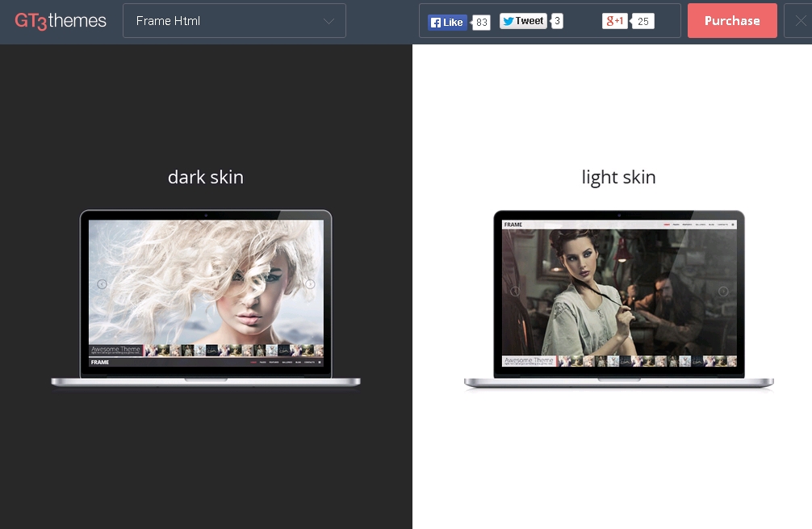Click the GT3themes logo

tap(61, 21)
